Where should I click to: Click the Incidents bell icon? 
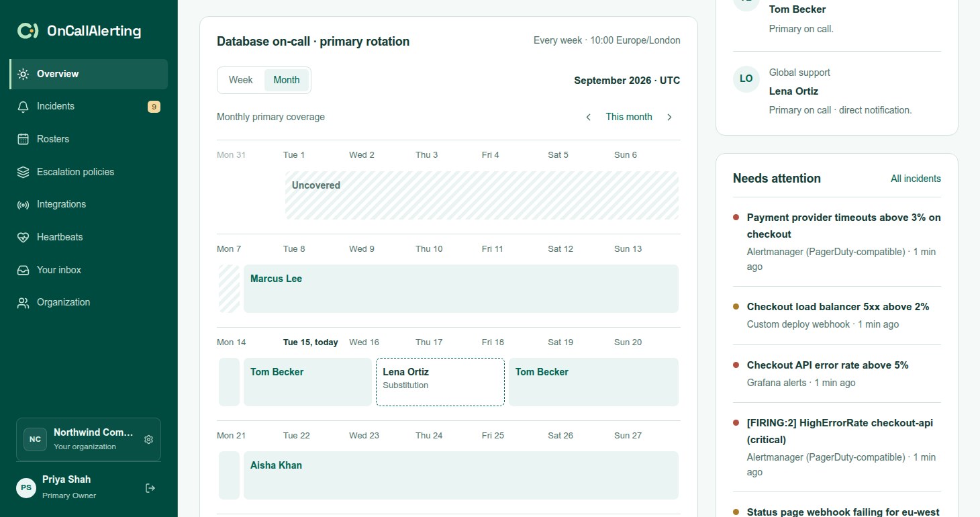[23, 106]
